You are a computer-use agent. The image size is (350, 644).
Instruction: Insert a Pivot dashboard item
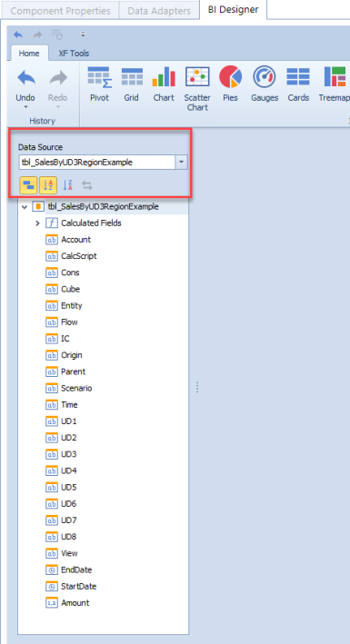99,84
